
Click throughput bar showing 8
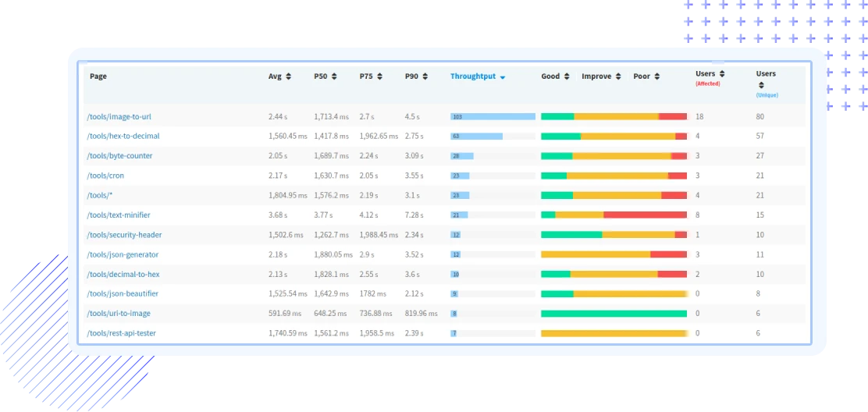pyautogui.click(x=454, y=314)
